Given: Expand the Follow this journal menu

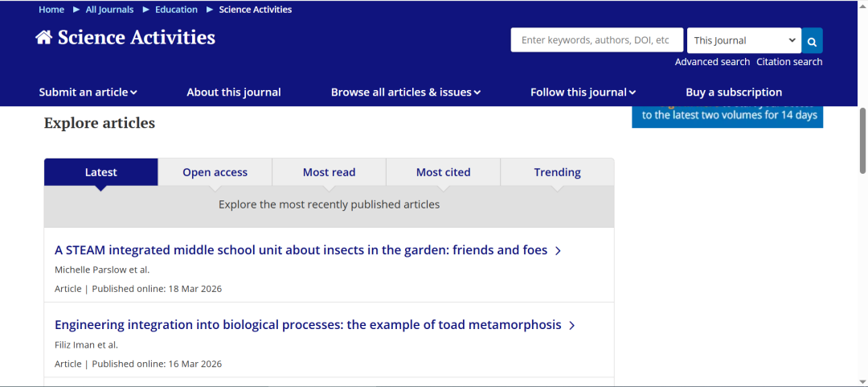Looking at the screenshot, I should click(x=583, y=93).
